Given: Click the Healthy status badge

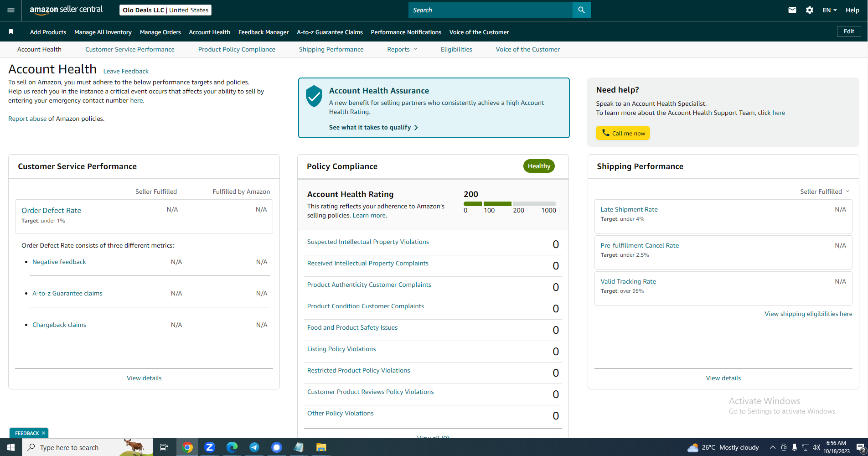Looking at the screenshot, I should (539, 166).
